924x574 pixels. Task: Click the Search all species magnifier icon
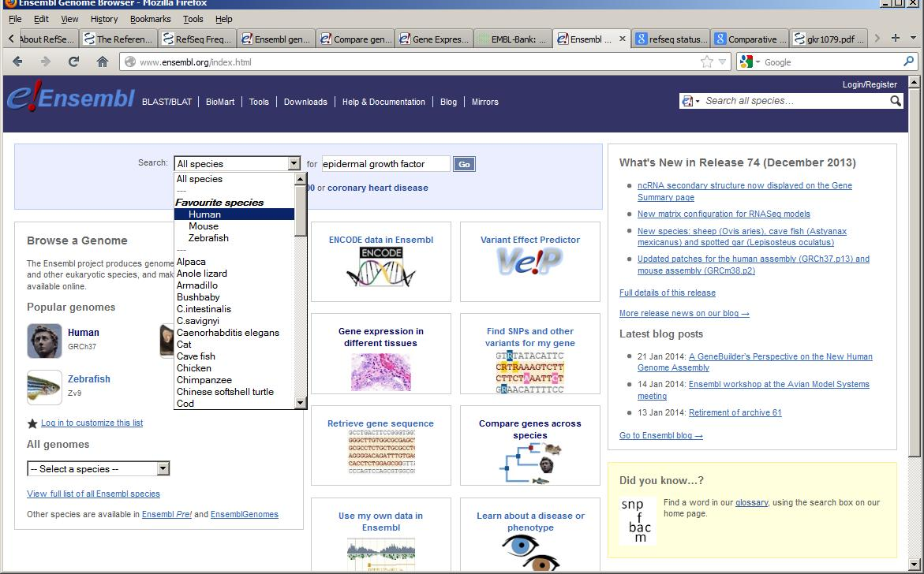point(895,101)
